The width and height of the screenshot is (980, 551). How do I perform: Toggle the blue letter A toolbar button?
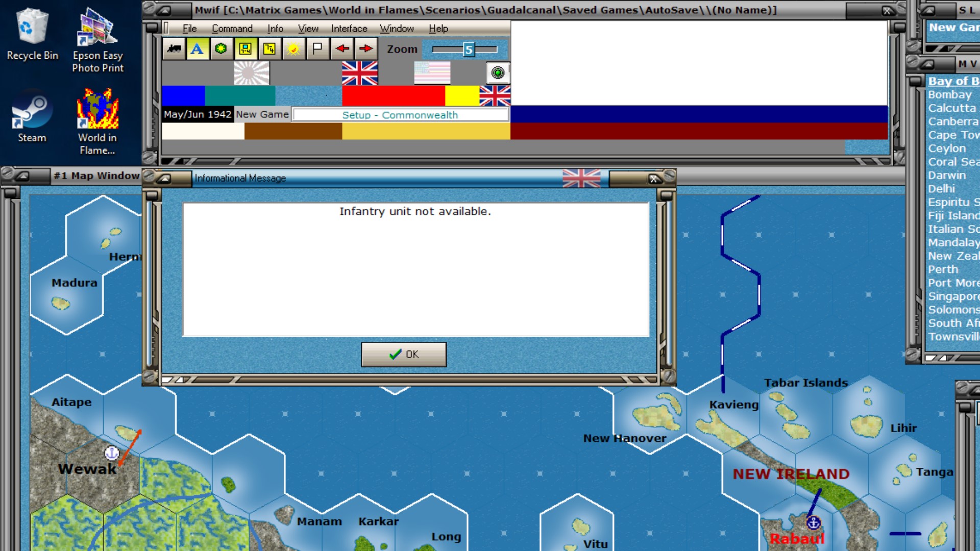(197, 49)
